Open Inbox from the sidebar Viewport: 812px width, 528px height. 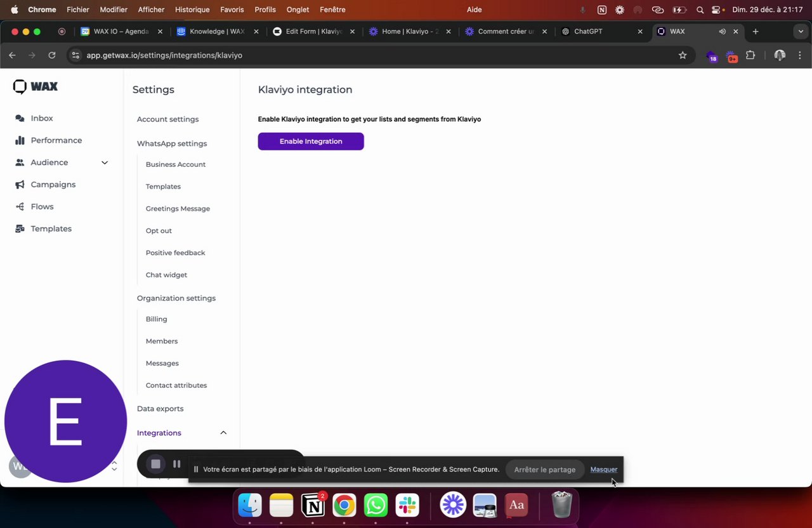tap(42, 118)
